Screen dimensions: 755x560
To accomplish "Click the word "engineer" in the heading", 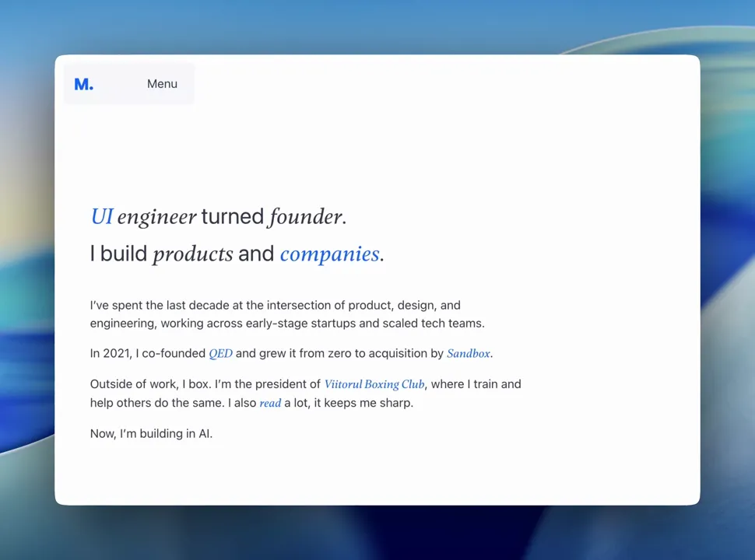I will 157,217.
